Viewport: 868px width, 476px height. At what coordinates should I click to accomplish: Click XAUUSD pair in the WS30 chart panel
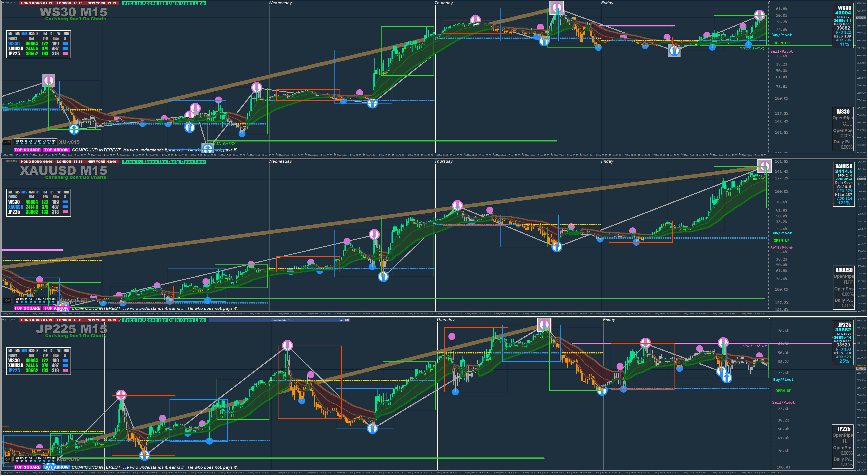pyautogui.click(x=16, y=49)
